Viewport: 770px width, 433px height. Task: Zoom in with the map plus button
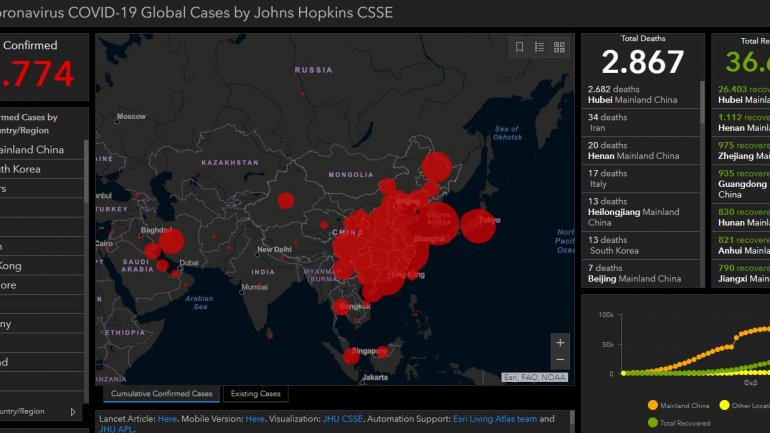click(x=560, y=342)
